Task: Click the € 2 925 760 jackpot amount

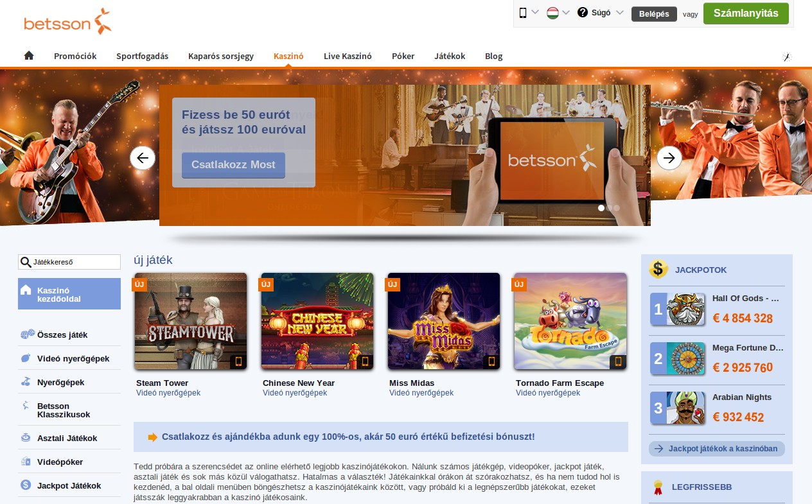Action: pos(742,368)
